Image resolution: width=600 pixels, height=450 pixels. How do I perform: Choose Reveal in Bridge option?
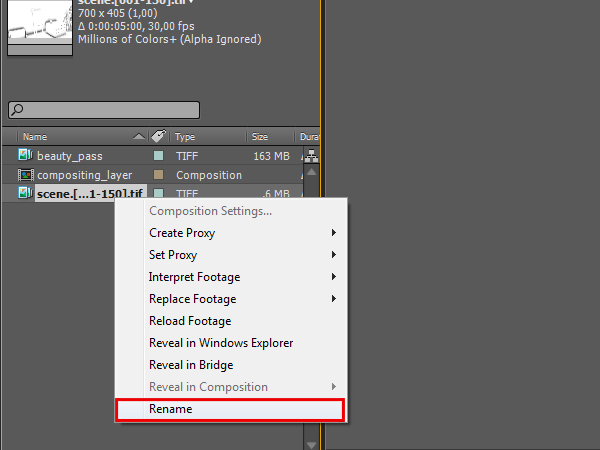[191, 365]
